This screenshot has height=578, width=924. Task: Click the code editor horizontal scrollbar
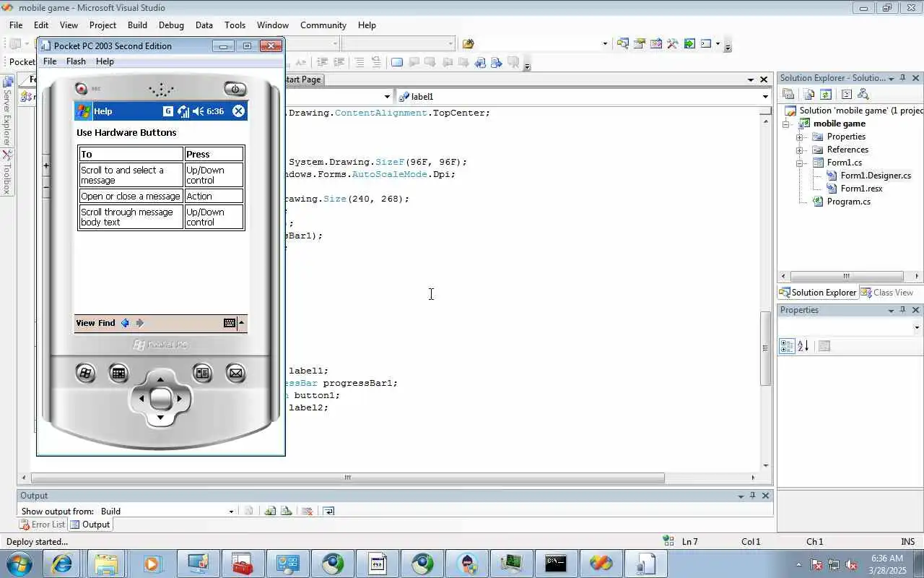tap(347, 478)
